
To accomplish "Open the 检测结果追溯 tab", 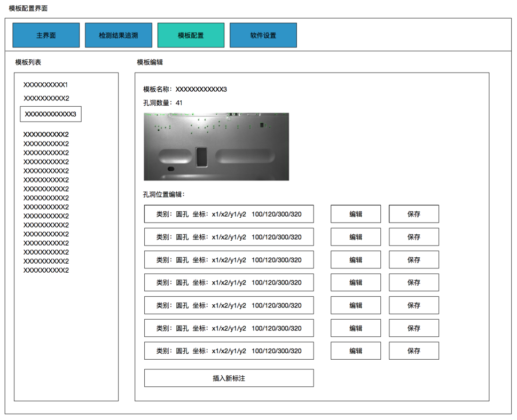I will [118, 35].
